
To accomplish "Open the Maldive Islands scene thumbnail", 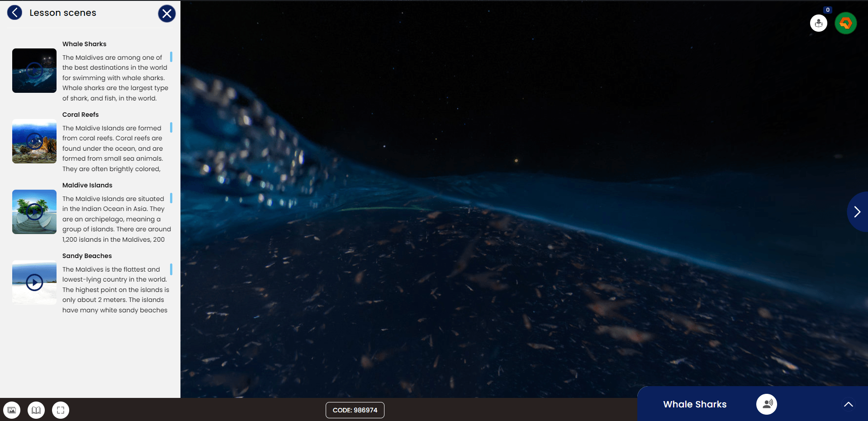I will [x=34, y=212].
